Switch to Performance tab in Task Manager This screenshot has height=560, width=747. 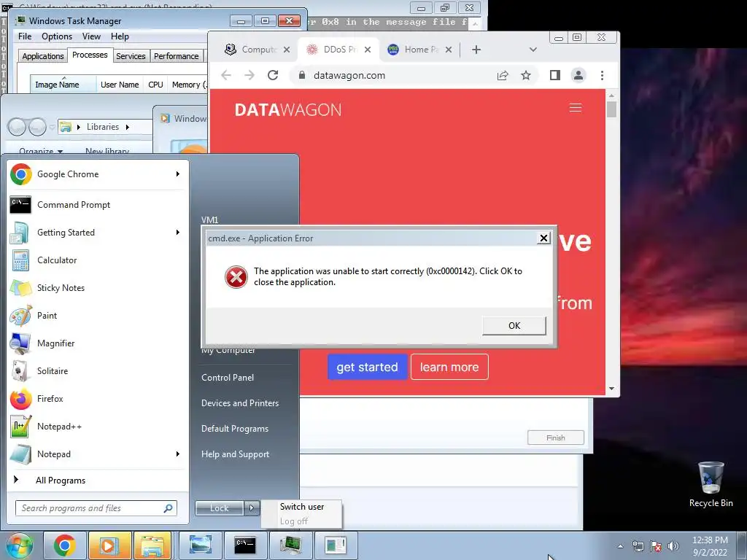177,56
